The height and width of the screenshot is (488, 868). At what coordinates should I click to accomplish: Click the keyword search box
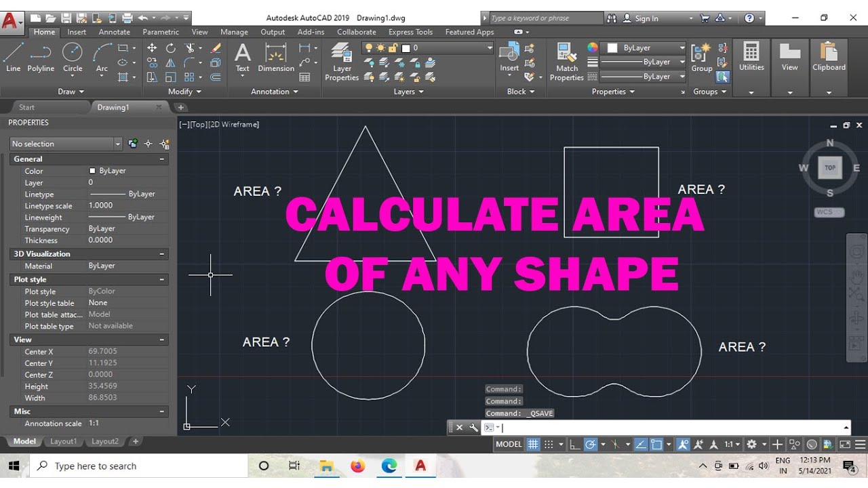point(545,18)
